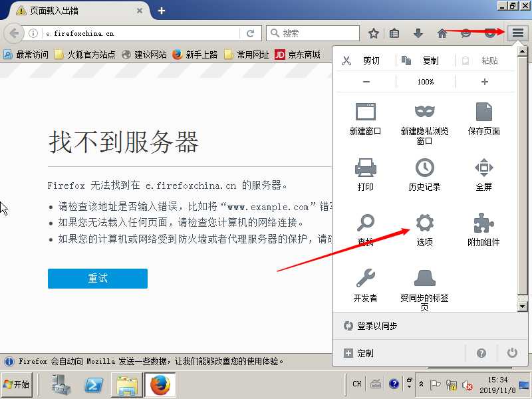Click the search (搜索) input box
Screen dimensions: 532x399
click(313, 33)
